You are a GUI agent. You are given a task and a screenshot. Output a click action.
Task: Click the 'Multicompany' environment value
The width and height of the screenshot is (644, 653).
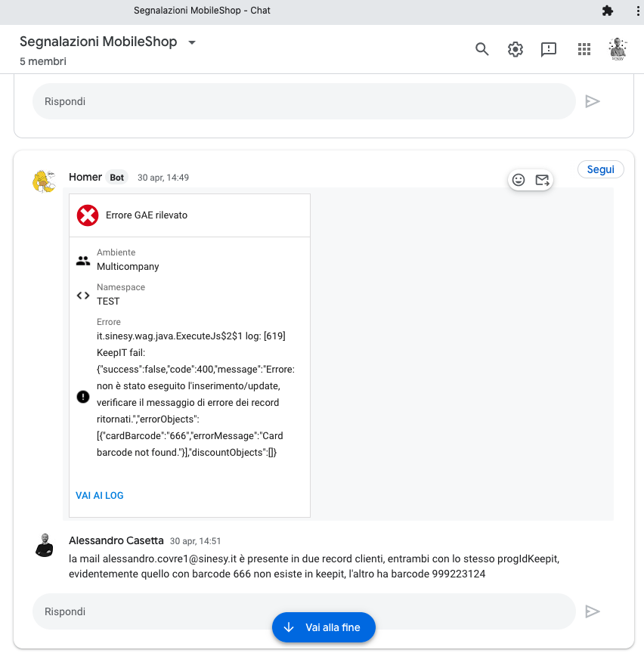tap(128, 267)
